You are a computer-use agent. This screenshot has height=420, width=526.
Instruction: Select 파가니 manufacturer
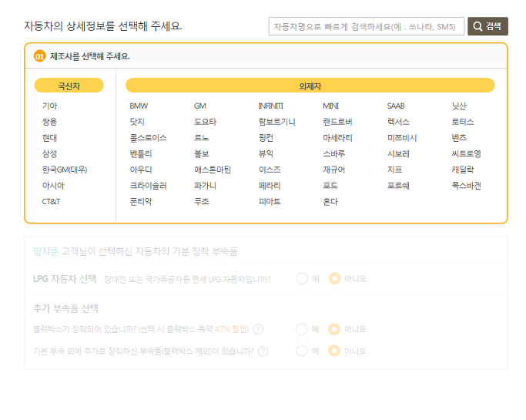[x=206, y=186]
